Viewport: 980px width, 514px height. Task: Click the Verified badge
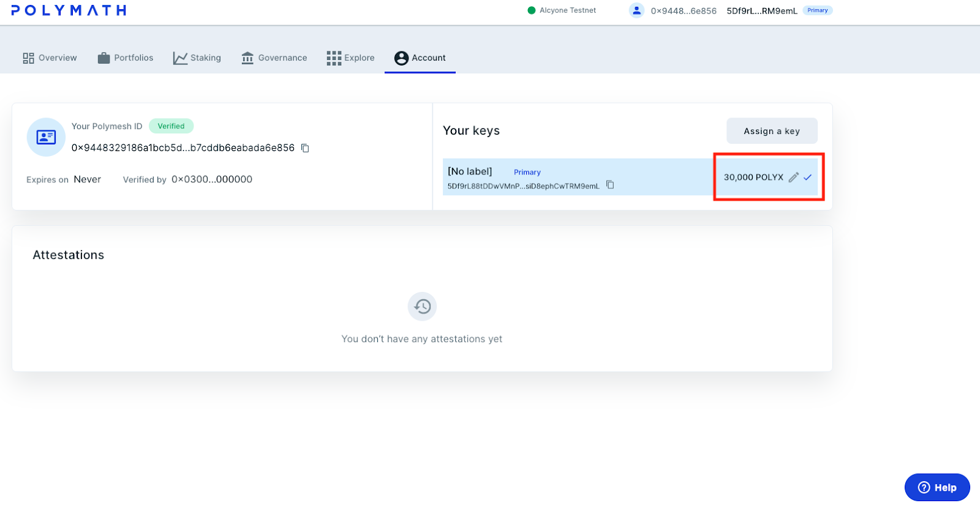pyautogui.click(x=171, y=126)
